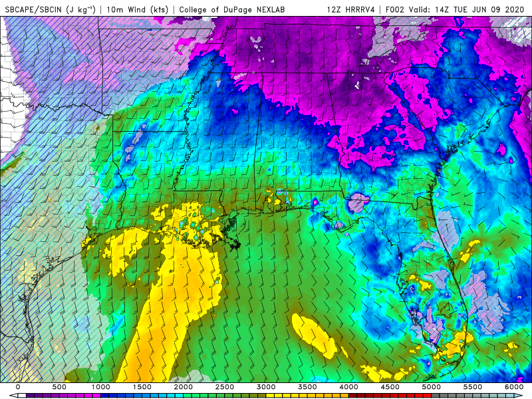The height and width of the screenshot is (399, 532).
Task: Click the 6000 colorbar tick label
Action: tap(514, 387)
